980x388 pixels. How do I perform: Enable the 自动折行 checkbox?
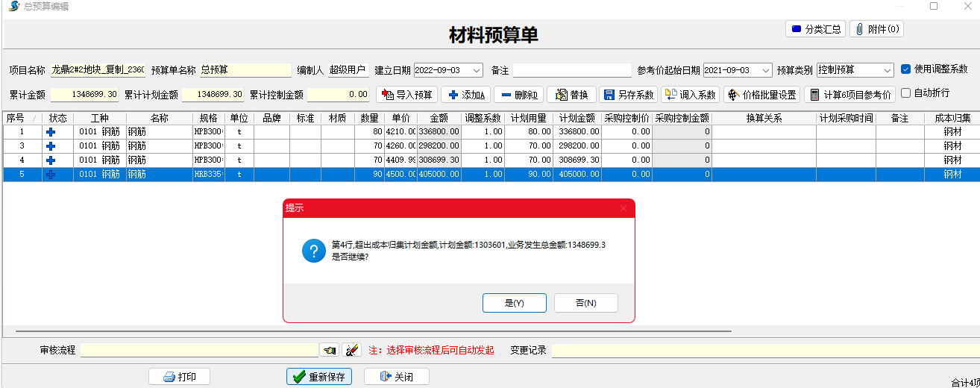pos(905,93)
